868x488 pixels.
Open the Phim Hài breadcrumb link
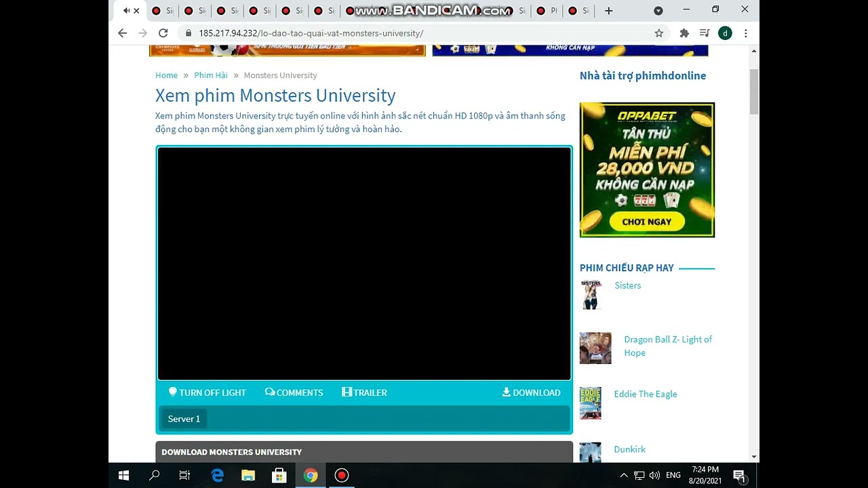[211, 75]
